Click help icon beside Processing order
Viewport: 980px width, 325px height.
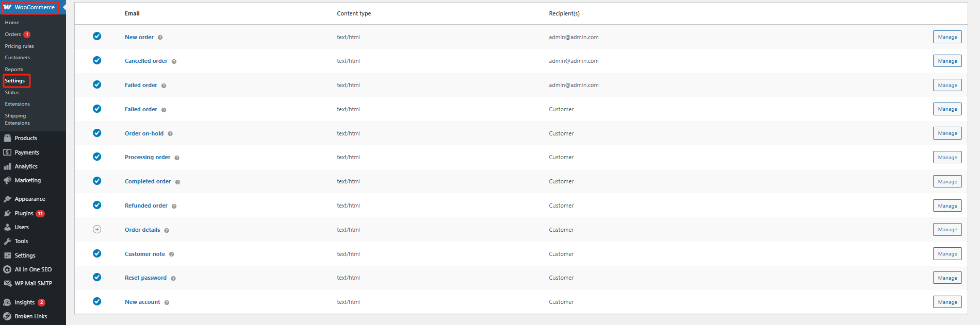[177, 158]
